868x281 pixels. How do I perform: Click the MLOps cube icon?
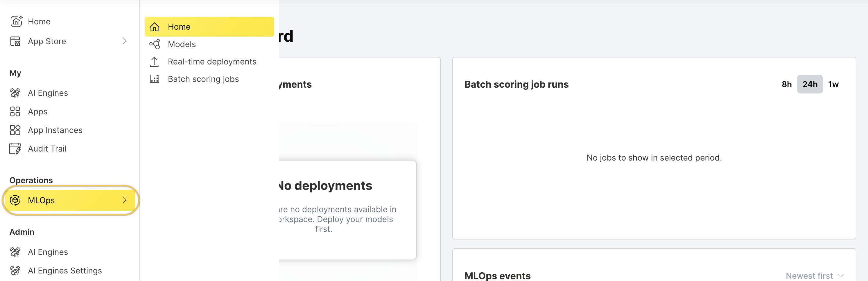point(15,200)
